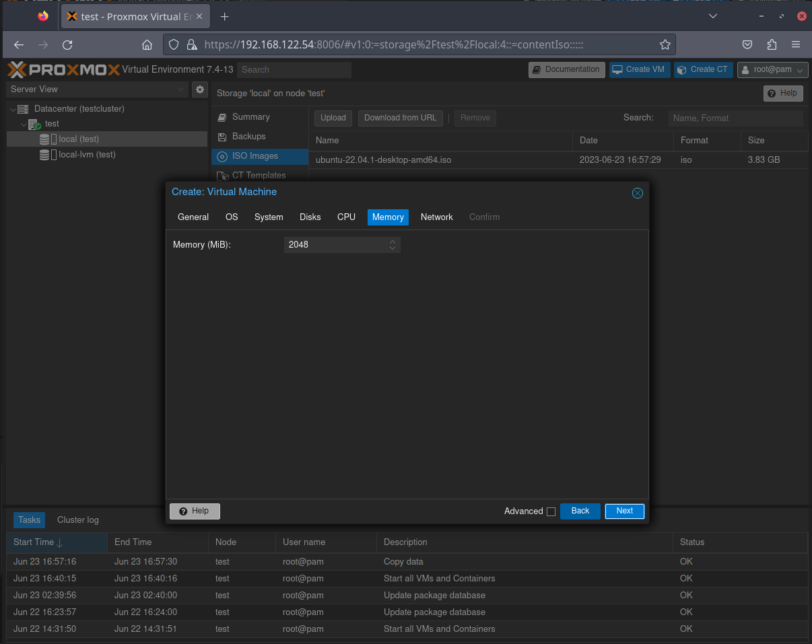The height and width of the screenshot is (644, 812).
Task: Open the Server View dropdown
Action: (97, 90)
